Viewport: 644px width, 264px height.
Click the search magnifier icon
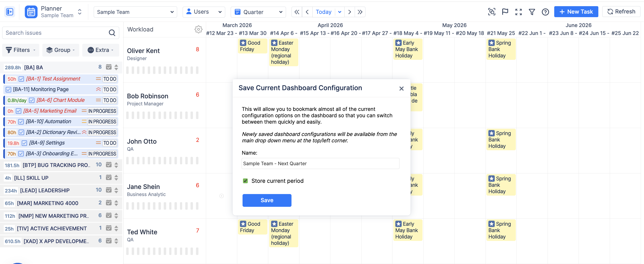pos(112,33)
